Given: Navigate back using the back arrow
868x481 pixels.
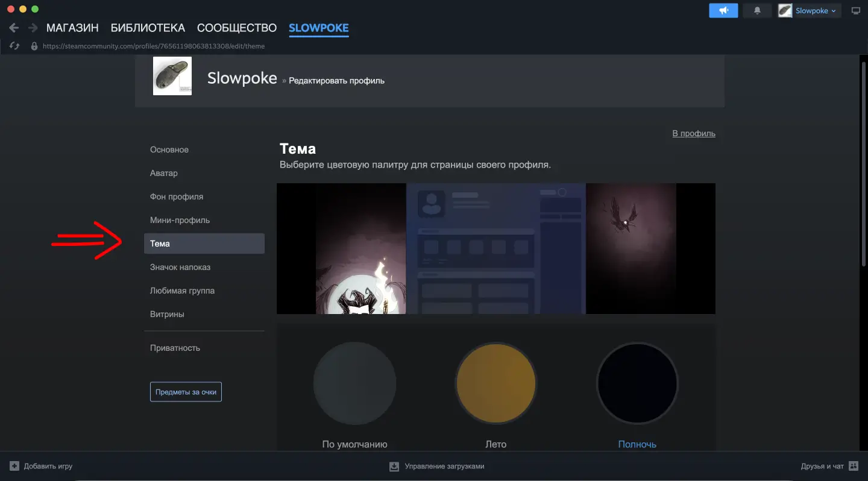Looking at the screenshot, I should pos(13,27).
